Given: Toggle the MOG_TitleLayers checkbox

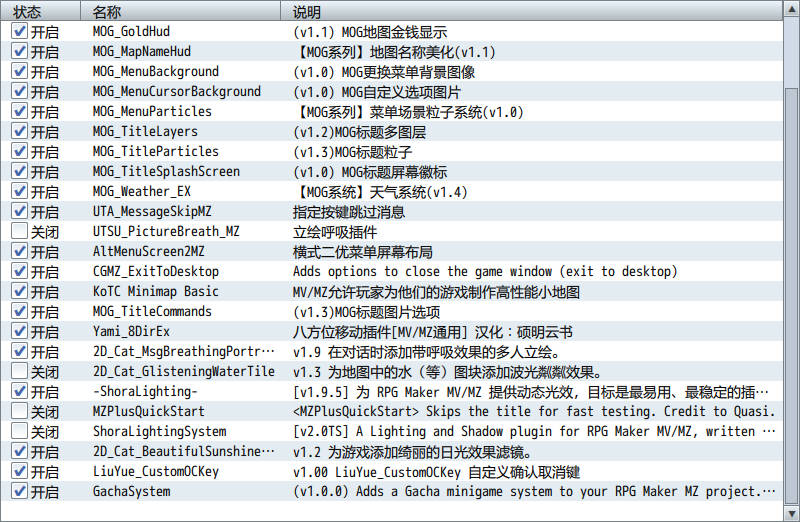Looking at the screenshot, I should point(19,131).
